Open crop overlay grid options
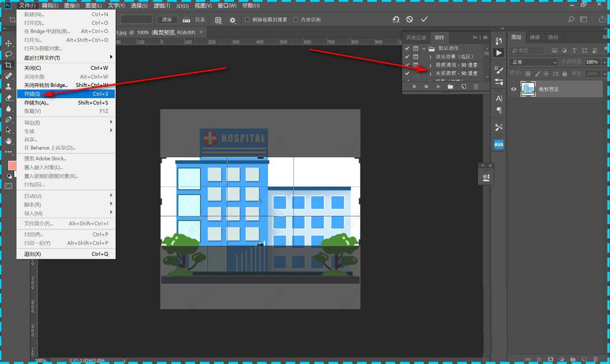 pos(218,20)
